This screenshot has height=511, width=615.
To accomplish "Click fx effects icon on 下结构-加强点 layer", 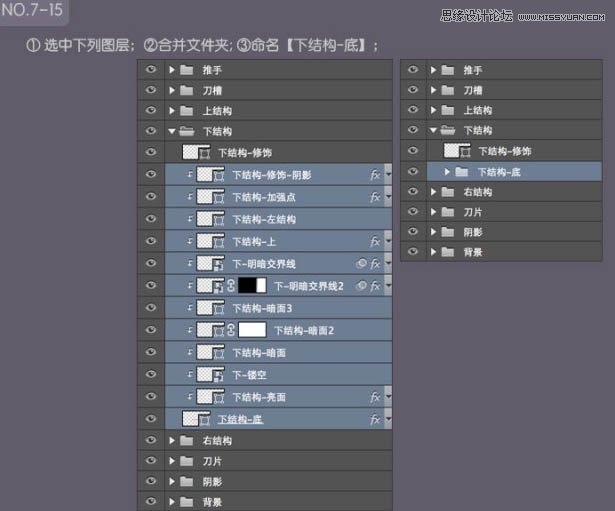I will tap(375, 197).
